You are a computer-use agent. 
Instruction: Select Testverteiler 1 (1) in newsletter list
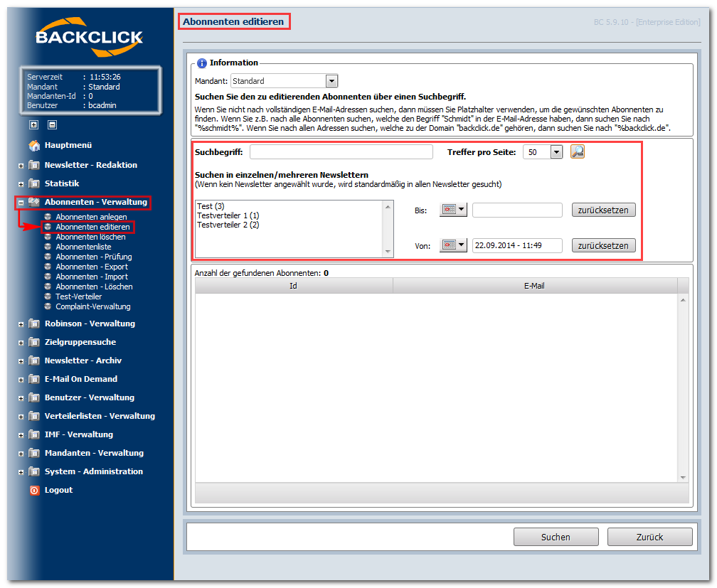point(228,215)
